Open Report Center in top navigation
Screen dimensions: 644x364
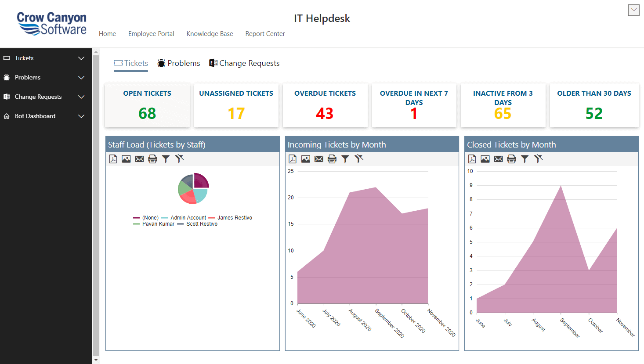(x=265, y=34)
